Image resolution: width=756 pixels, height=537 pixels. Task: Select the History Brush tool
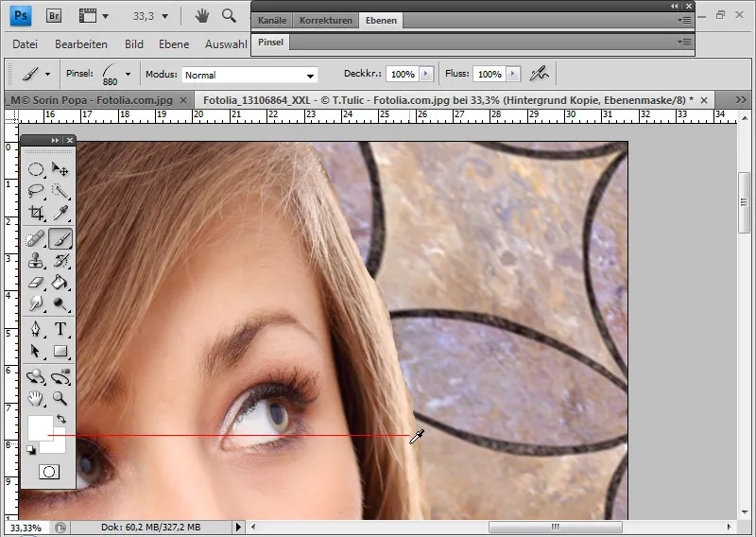coord(60,261)
